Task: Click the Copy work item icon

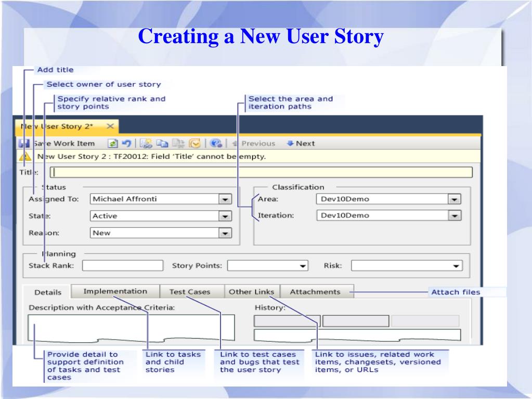Action: point(162,144)
